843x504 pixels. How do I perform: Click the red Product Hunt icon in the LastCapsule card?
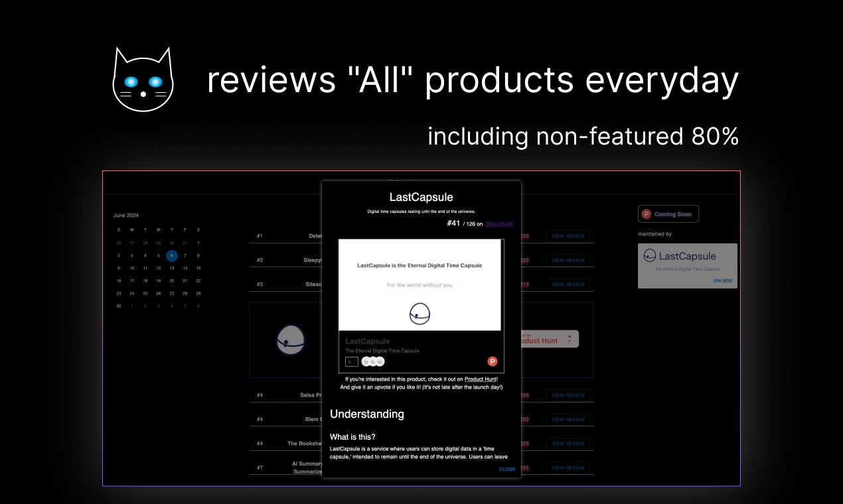coord(493,361)
